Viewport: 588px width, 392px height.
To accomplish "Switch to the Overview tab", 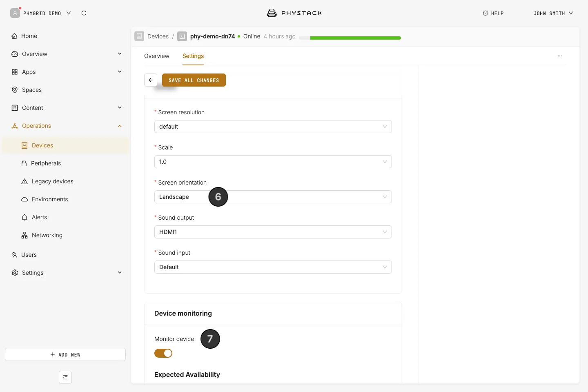I will (x=157, y=56).
